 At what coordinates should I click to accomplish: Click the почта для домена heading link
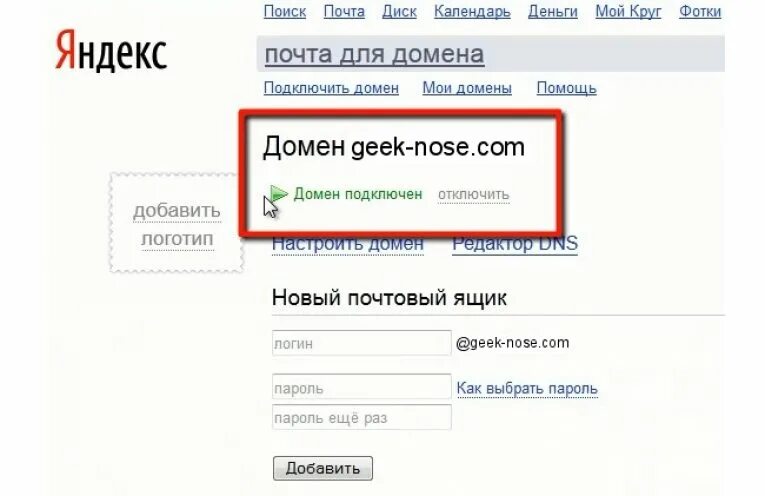[x=374, y=54]
